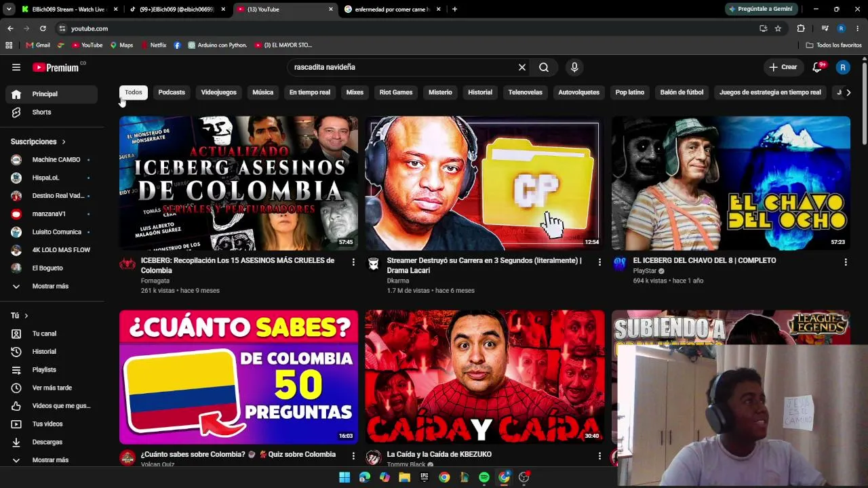Open options menu for Colombia quiz video
Screen dimensions: 868x488
point(353,456)
